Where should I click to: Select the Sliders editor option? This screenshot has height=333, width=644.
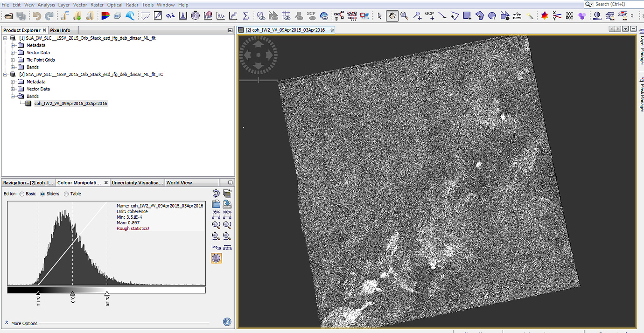coord(42,194)
